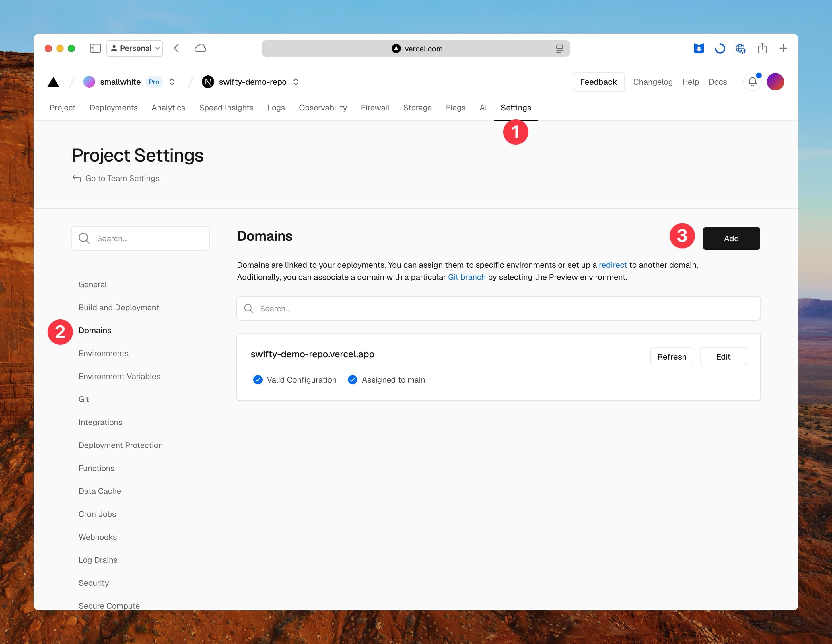Viewport: 832px width, 644px height.
Task: Open the Docs link
Action: (x=717, y=82)
